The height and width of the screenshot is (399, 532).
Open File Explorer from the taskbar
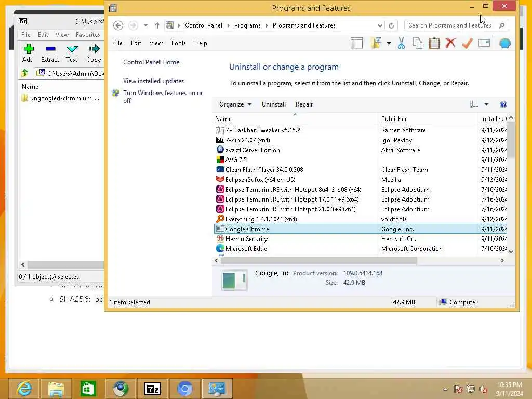(x=56, y=389)
